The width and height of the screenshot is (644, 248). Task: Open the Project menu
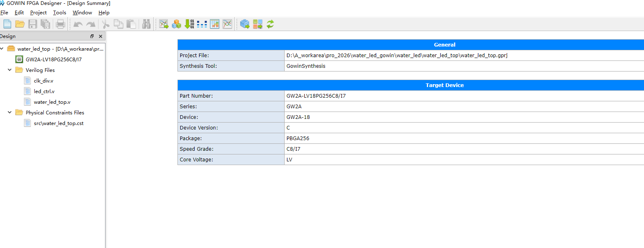click(x=38, y=13)
